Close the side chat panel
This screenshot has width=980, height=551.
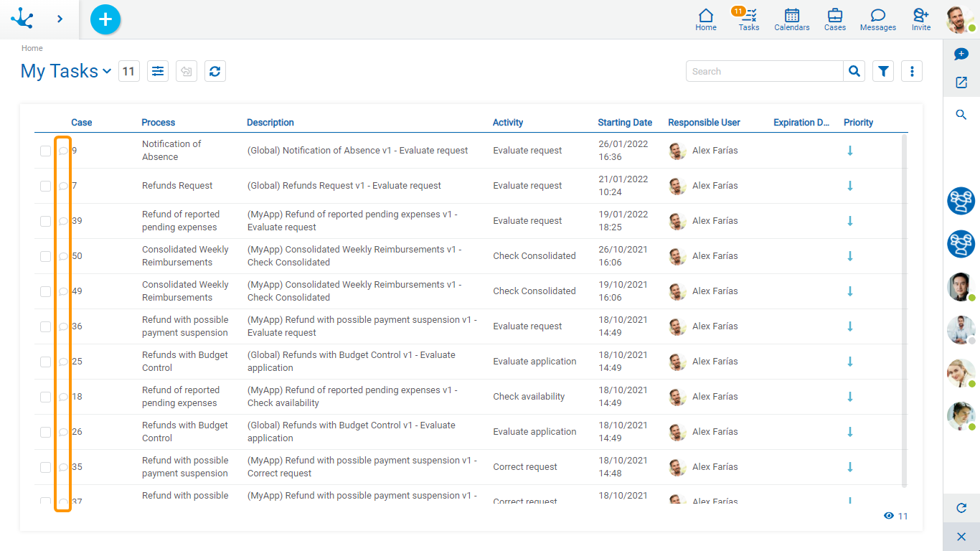[961, 537]
